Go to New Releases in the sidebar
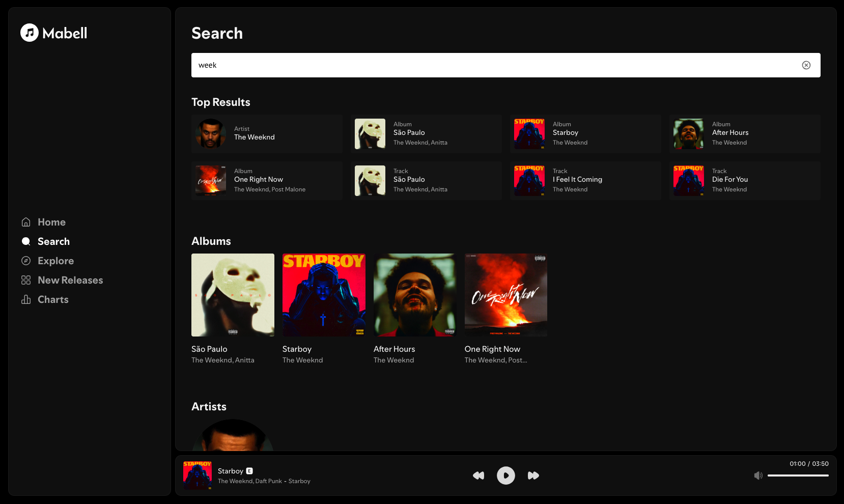Viewport: 844px width, 504px height. point(70,280)
